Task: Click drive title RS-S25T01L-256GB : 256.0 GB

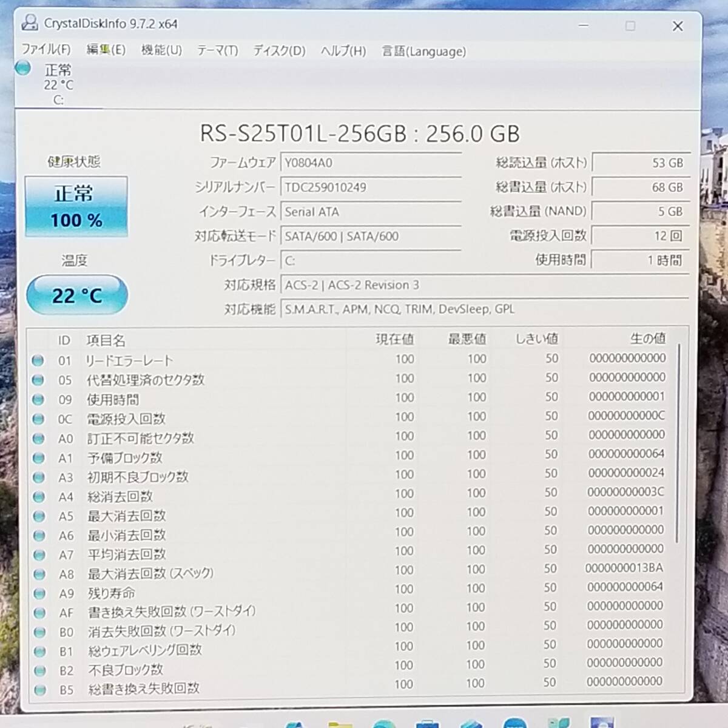Action: (360, 133)
